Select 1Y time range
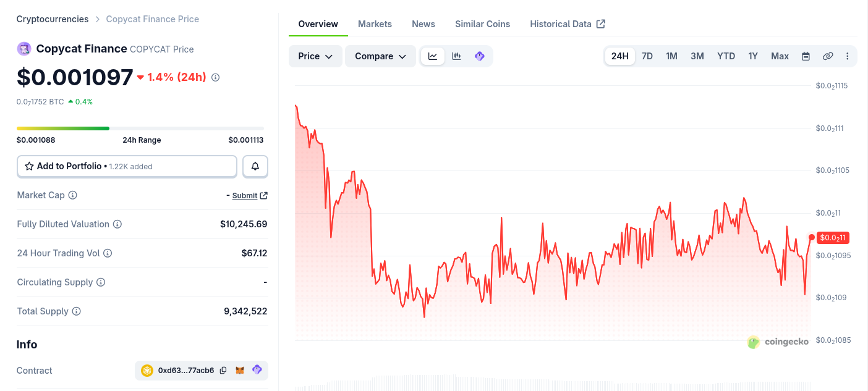 (x=753, y=56)
